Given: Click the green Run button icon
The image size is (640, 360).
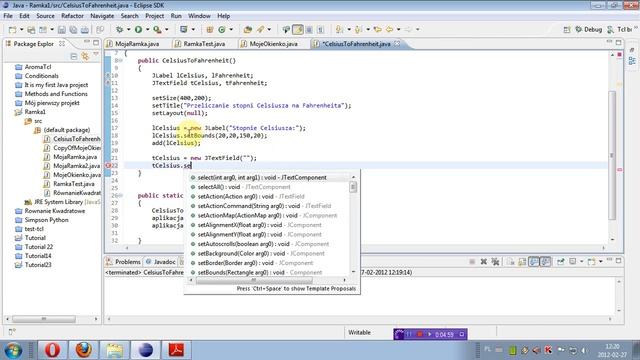Looking at the screenshot, I should (x=138, y=29).
